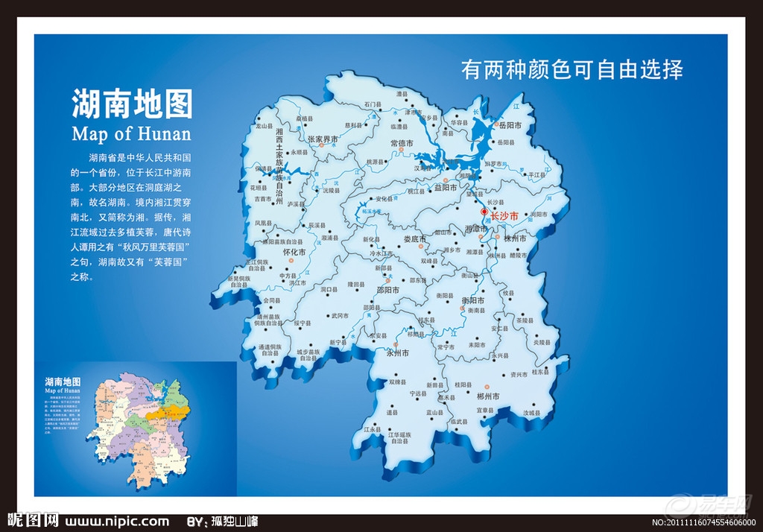Select the 沅陵县 county label
Screen dimensions: 763x532
(x=332, y=191)
